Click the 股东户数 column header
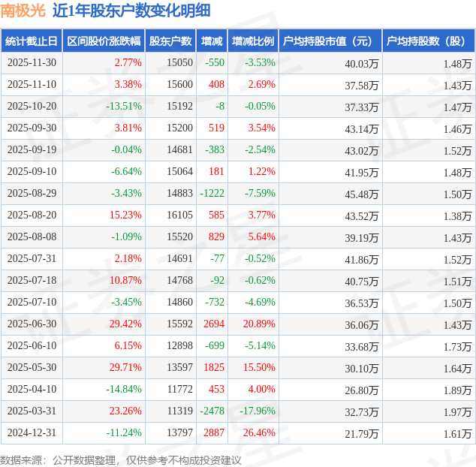This screenshot has width=476, height=467. (170, 41)
